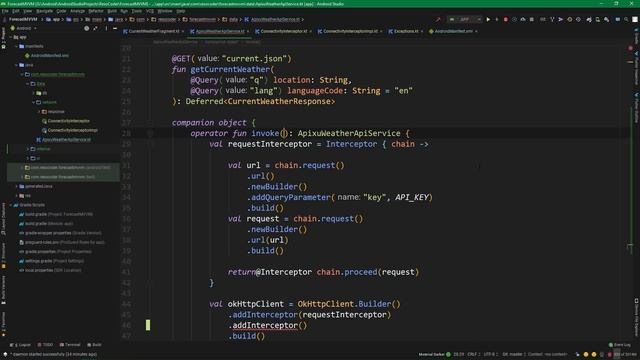640x360 pixels.
Task: Click the yellow change marker in the gutter on the .addInterceptor() line
Action: [x=148, y=325]
